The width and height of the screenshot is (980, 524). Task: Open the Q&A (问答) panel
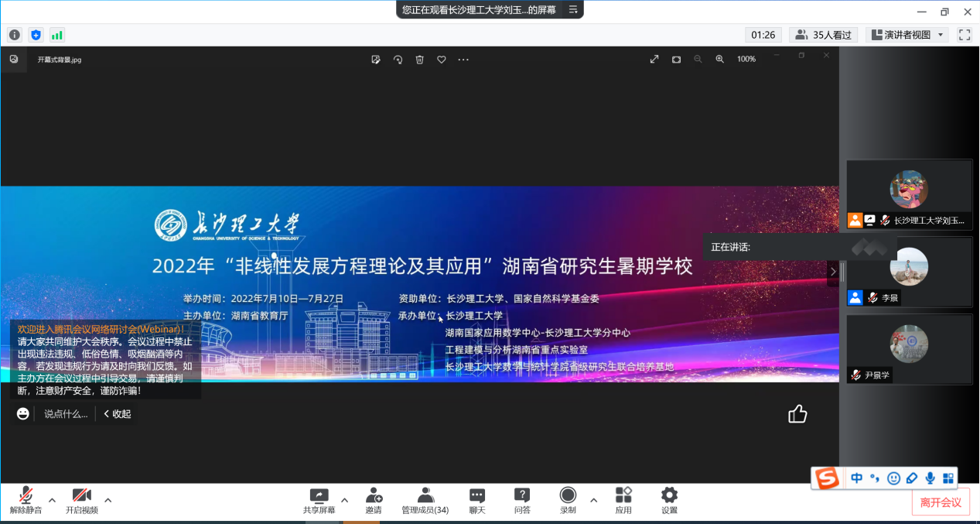(x=522, y=500)
